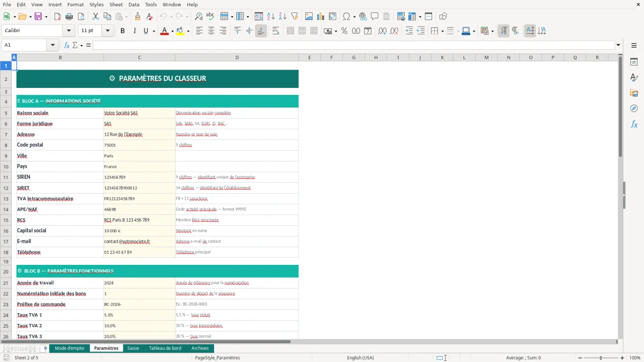The height and width of the screenshot is (362, 644).
Task: Toggle italic formatting
Action: click(134, 31)
